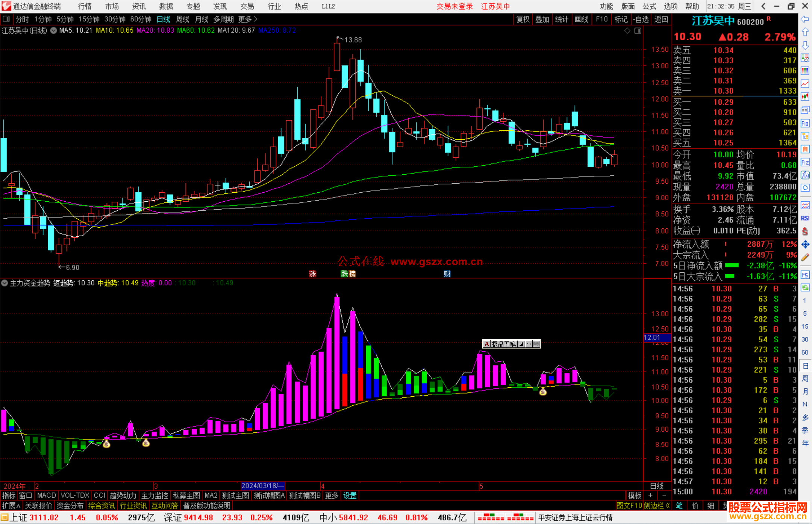Click the four-way move arrows icon
812x524 pixels.
coord(805,245)
